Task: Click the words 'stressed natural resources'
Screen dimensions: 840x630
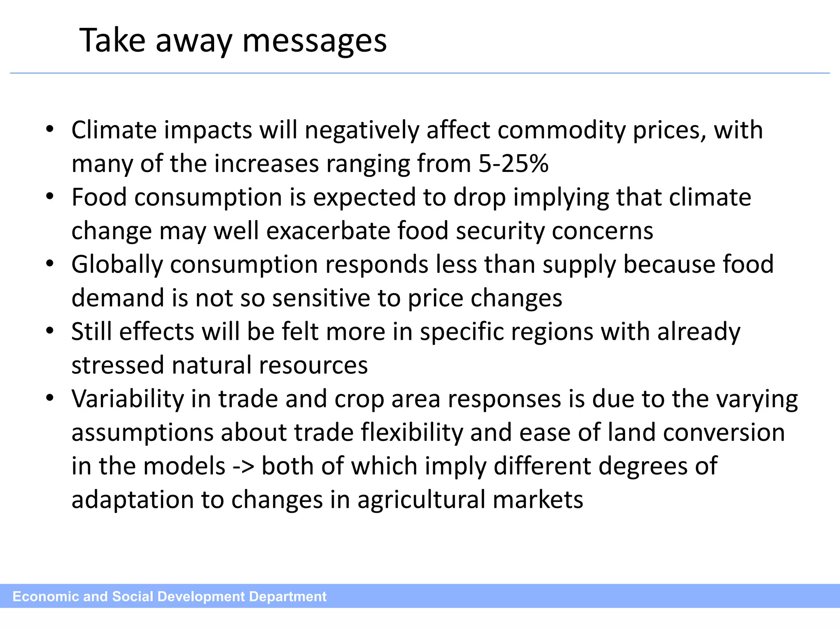Action: point(219,365)
